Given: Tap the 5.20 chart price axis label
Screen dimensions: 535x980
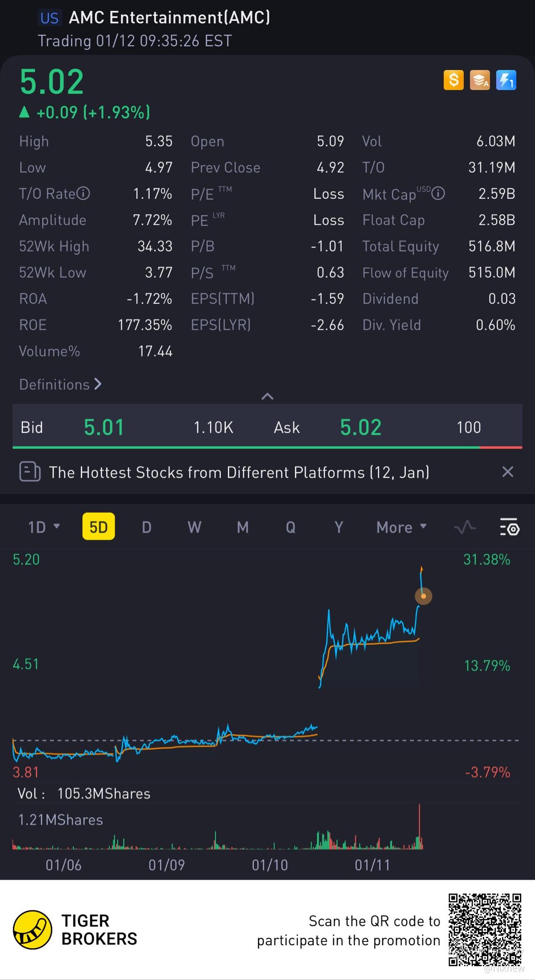Looking at the screenshot, I should (26, 559).
